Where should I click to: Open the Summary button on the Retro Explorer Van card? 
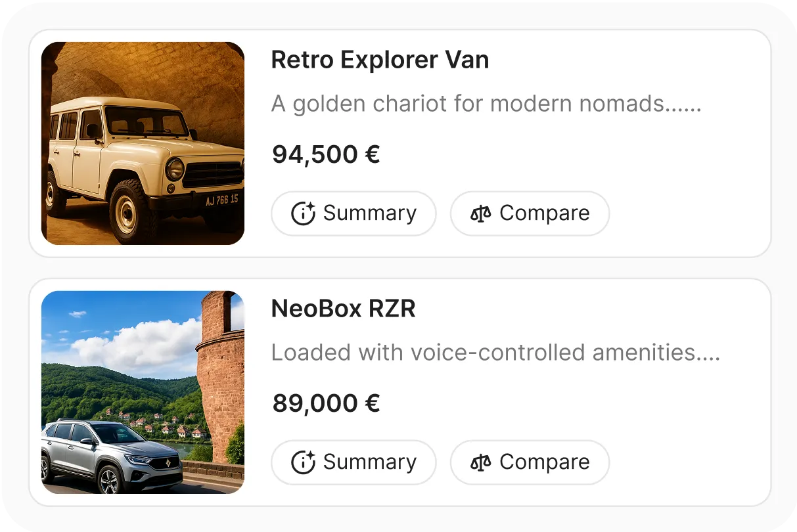click(x=353, y=213)
